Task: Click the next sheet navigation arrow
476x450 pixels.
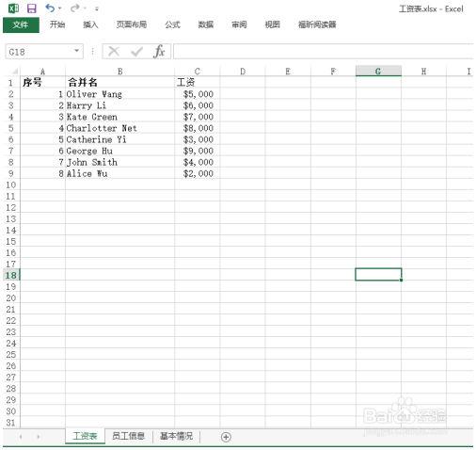Action: pos(39,437)
